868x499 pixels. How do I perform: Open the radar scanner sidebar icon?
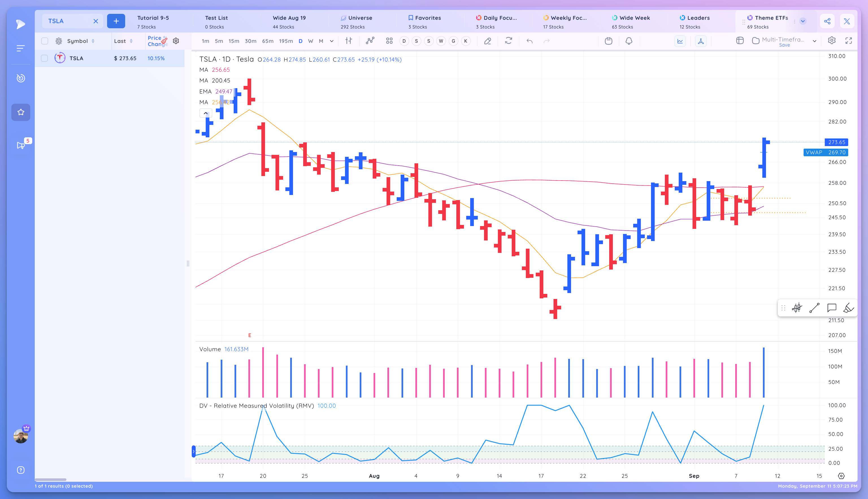tap(21, 78)
